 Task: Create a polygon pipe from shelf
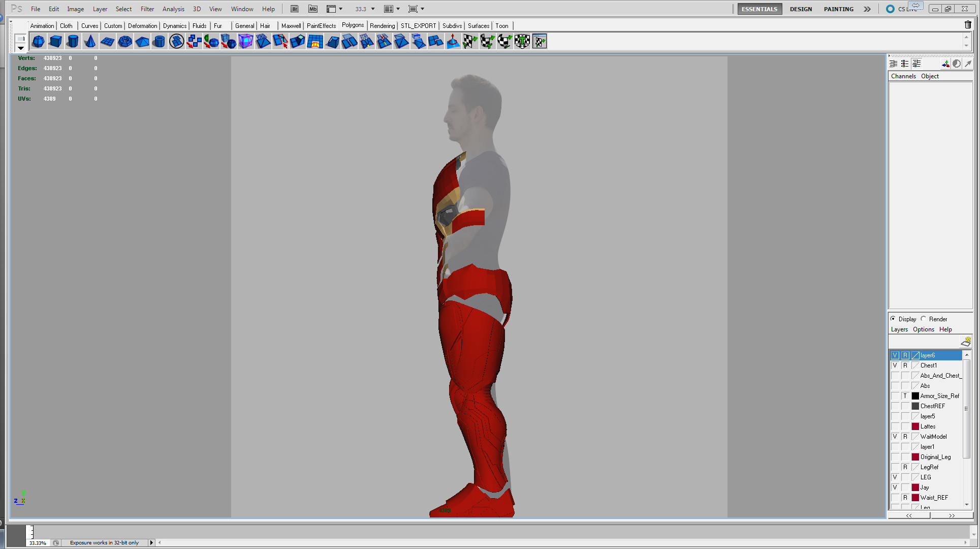[x=159, y=42]
